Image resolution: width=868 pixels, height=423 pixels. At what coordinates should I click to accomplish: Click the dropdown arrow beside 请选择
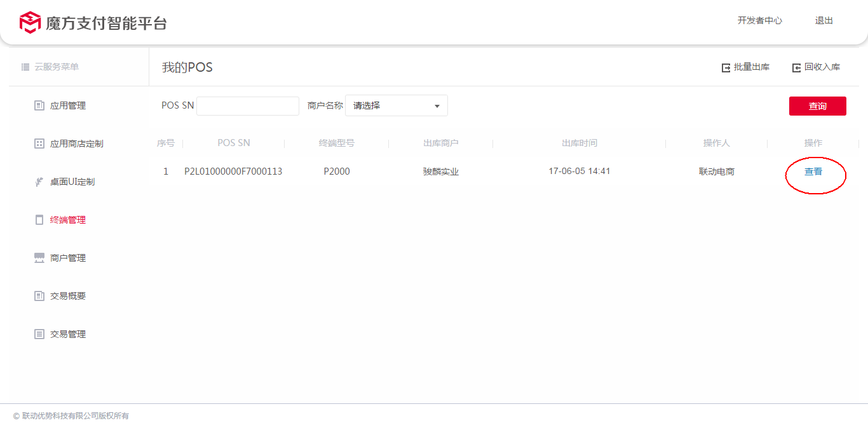pos(437,106)
